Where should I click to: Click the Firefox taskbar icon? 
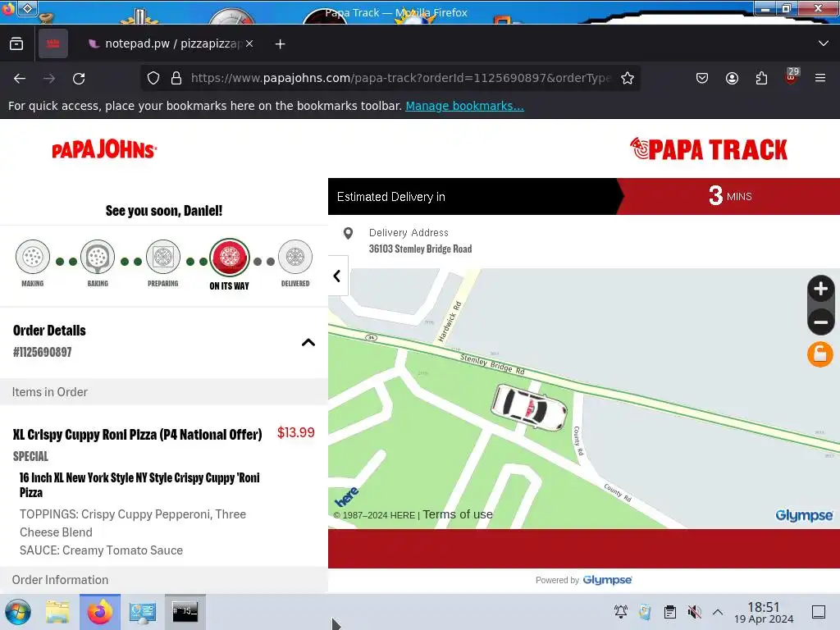click(x=100, y=612)
